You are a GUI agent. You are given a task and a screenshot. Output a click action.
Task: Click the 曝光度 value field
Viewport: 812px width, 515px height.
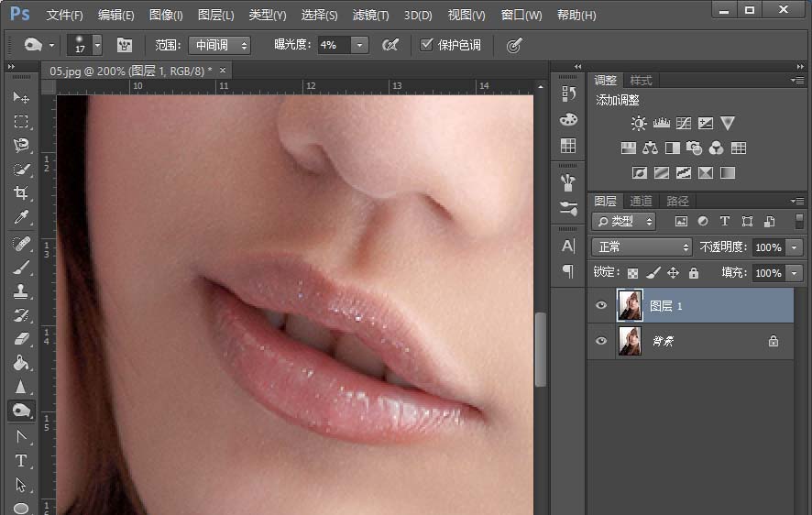click(334, 45)
